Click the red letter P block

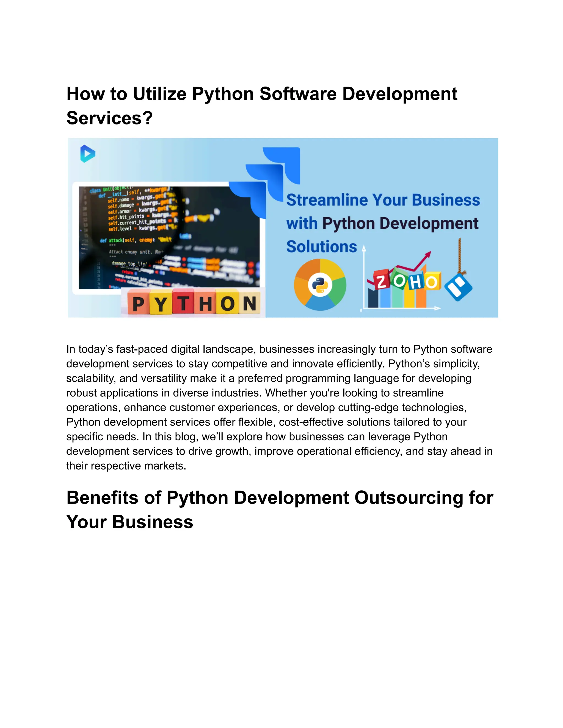pyautogui.click(x=138, y=303)
